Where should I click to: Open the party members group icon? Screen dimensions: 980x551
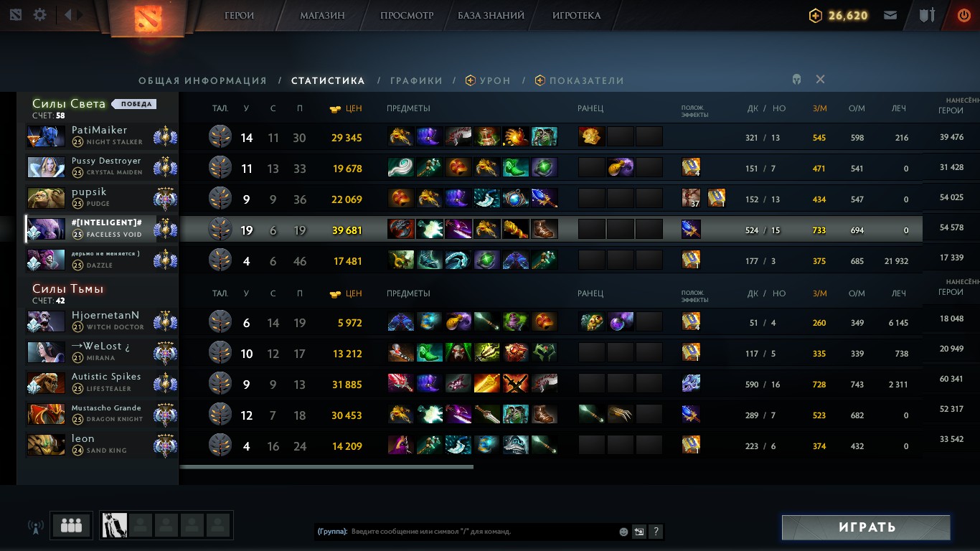71,525
